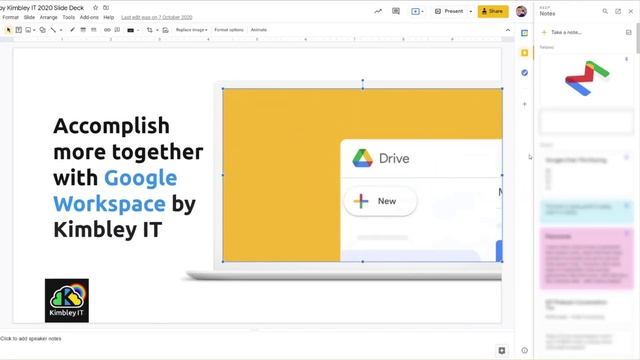The height and width of the screenshot is (360, 640).
Task: Star the Kimbley IT 2020 Slide Deck
Action: click(x=96, y=8)
